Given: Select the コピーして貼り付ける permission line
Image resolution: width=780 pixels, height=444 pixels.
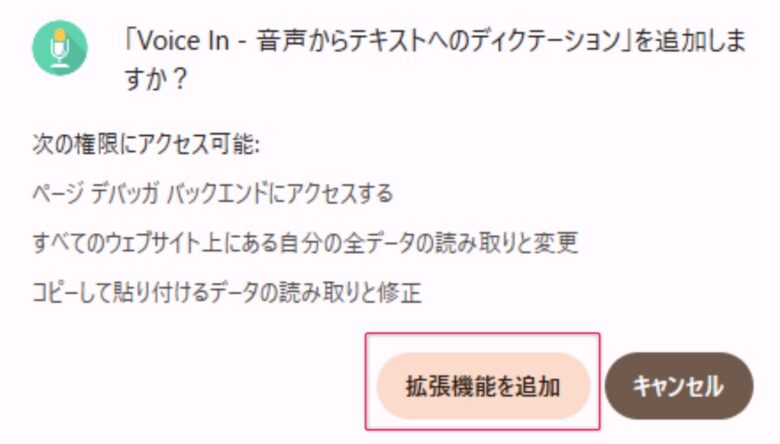Looking at the screenshot, I should 227,292.
